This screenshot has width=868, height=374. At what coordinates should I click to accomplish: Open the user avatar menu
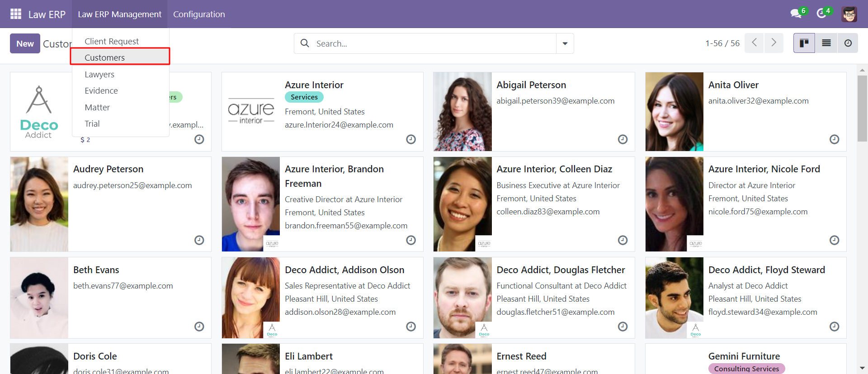click(849, 14)
